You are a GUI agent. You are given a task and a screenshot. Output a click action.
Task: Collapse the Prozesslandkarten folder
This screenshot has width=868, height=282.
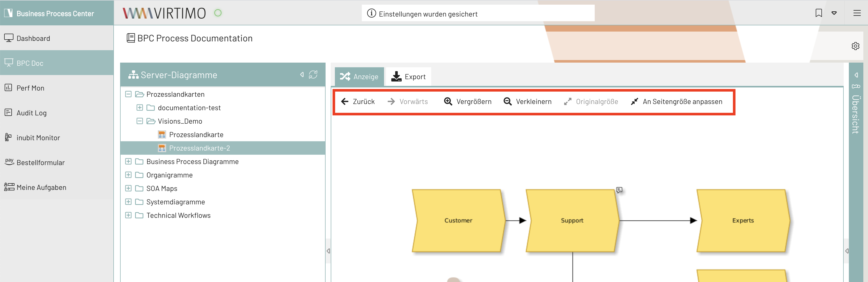click(x=128, y=94)
